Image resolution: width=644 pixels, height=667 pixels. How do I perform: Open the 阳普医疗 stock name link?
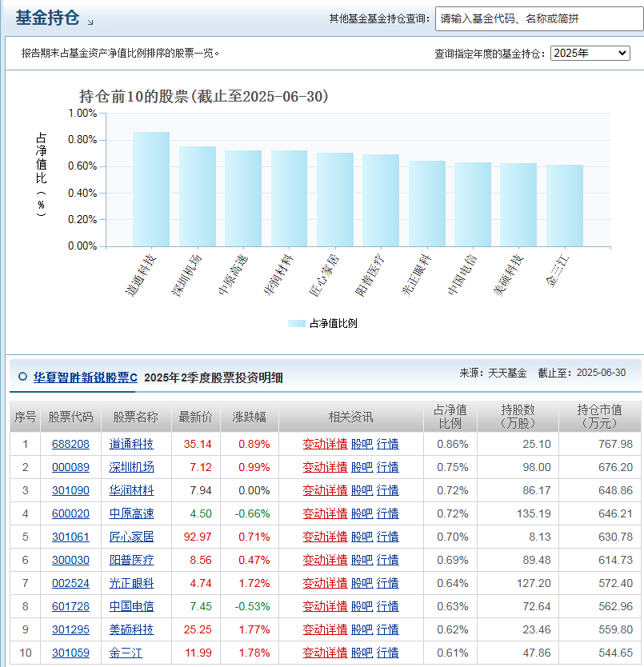131,560
